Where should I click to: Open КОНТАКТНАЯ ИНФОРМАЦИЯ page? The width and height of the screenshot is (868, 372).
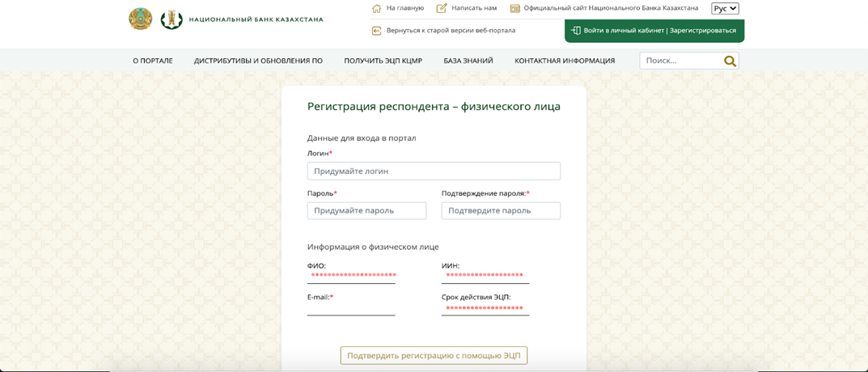[x=565, y=61]
